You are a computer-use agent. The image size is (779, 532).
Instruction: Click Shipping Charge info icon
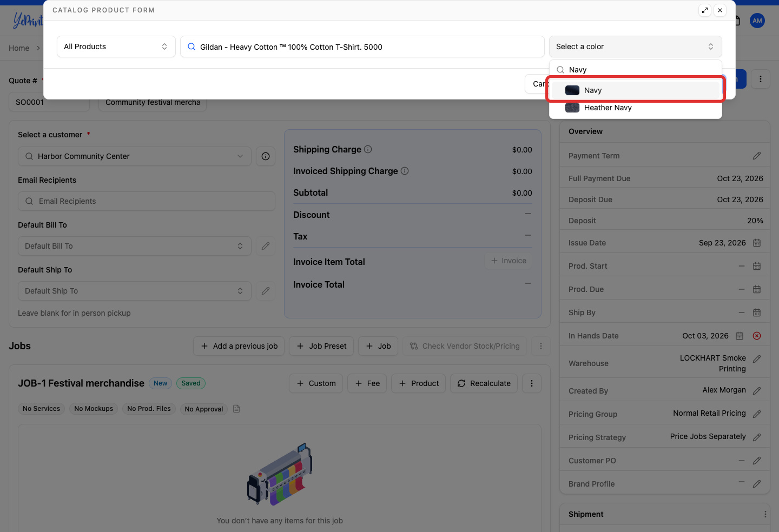click(x=368, y=149)
